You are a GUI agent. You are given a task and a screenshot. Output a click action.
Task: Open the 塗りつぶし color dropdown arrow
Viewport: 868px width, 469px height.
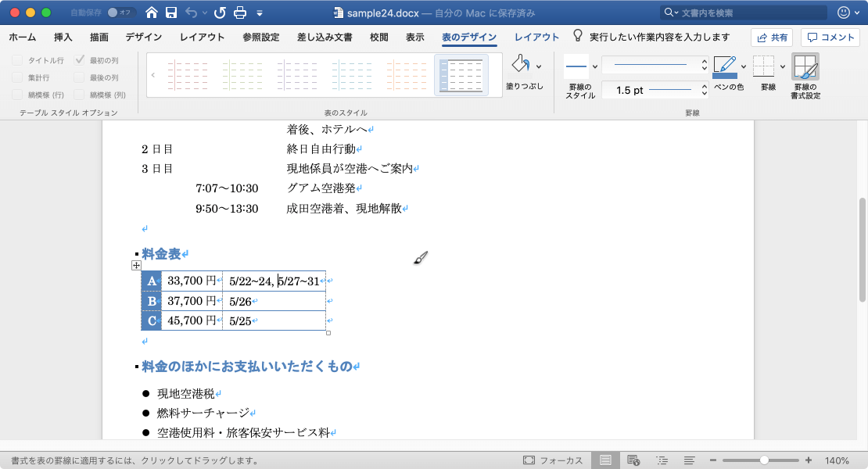(x=539, y=67)
